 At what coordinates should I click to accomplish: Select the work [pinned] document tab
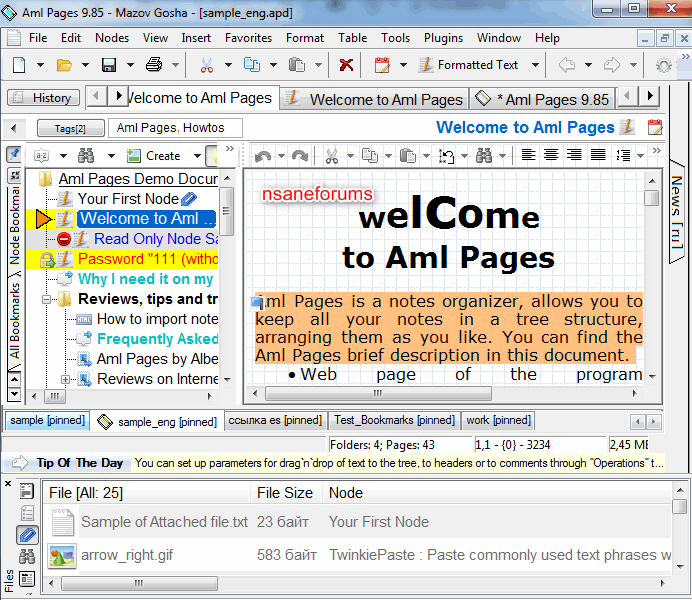tap(498, 420)
